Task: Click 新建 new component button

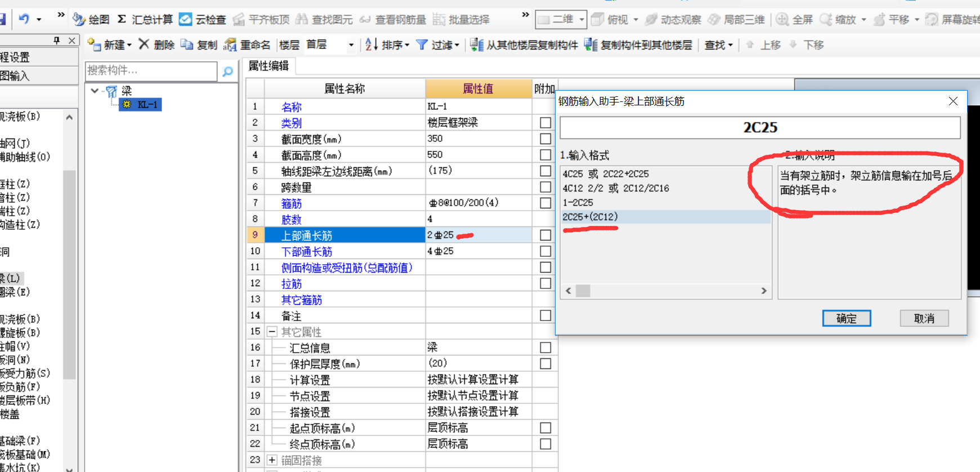Action: pos(109,44)
